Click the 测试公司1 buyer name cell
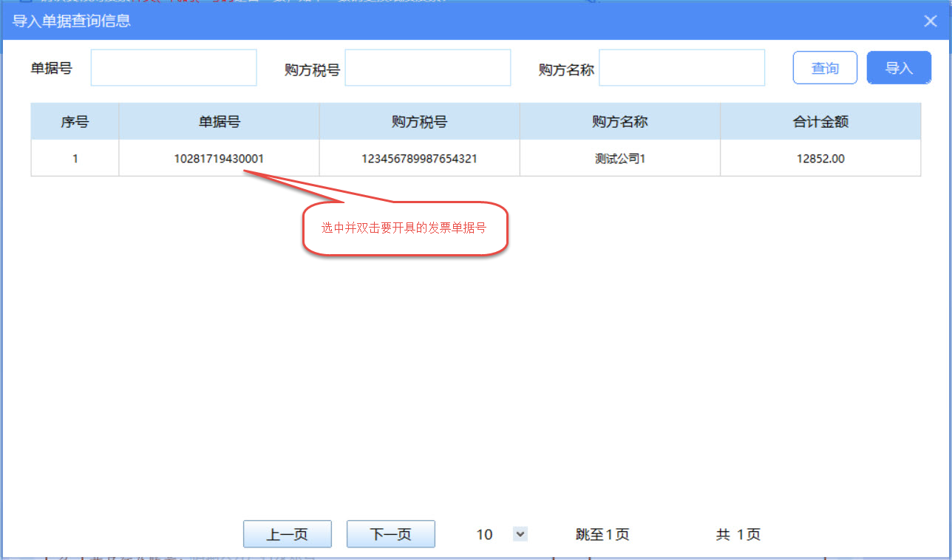952x560 pixels. click(x=620, y=159)
